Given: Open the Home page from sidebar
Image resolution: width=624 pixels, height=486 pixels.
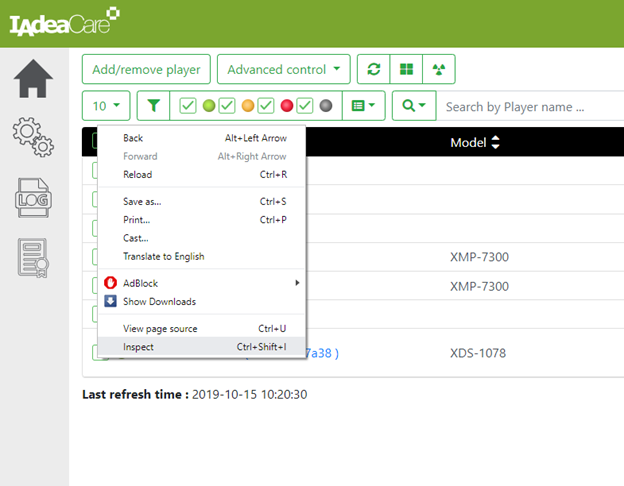Looking at the screenshot, I should point(33,78).
